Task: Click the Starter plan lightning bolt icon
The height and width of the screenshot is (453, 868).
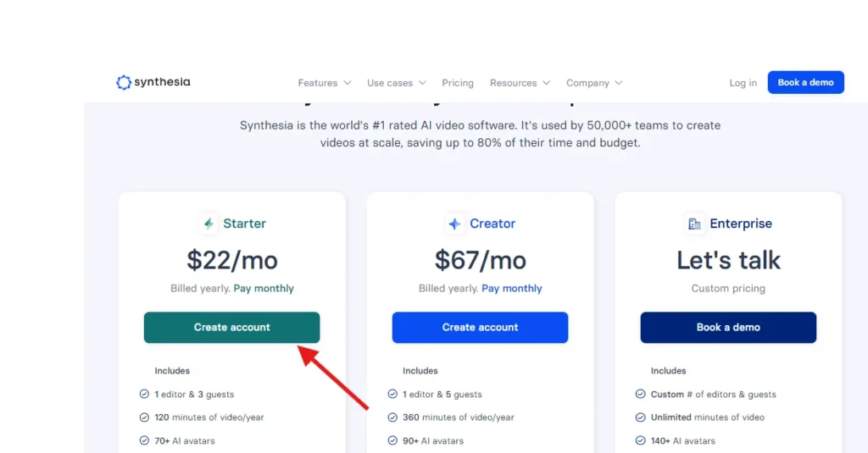Action: pos(209,224)
